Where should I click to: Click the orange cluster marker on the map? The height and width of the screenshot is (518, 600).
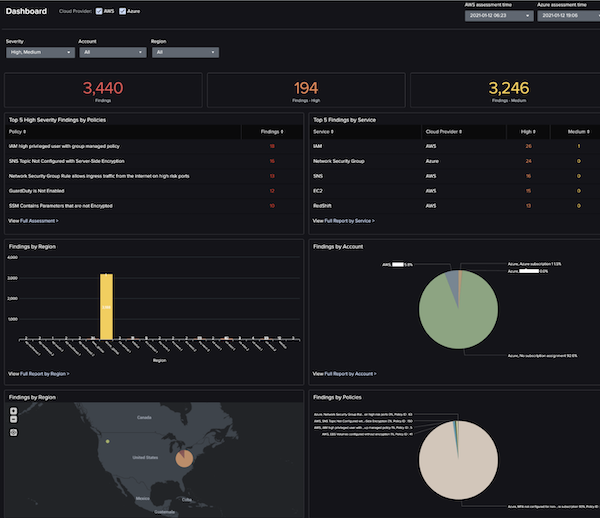click(x=184, y=458)
